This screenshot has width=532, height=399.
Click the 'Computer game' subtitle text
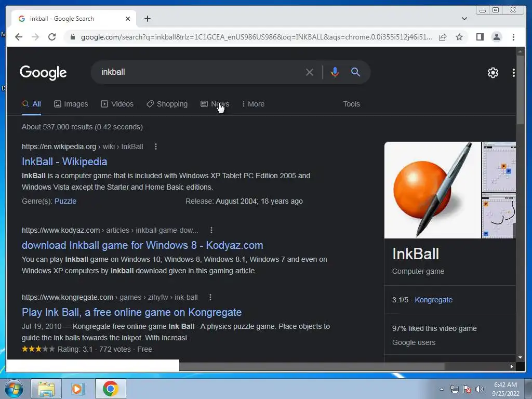tap(418, 271)
